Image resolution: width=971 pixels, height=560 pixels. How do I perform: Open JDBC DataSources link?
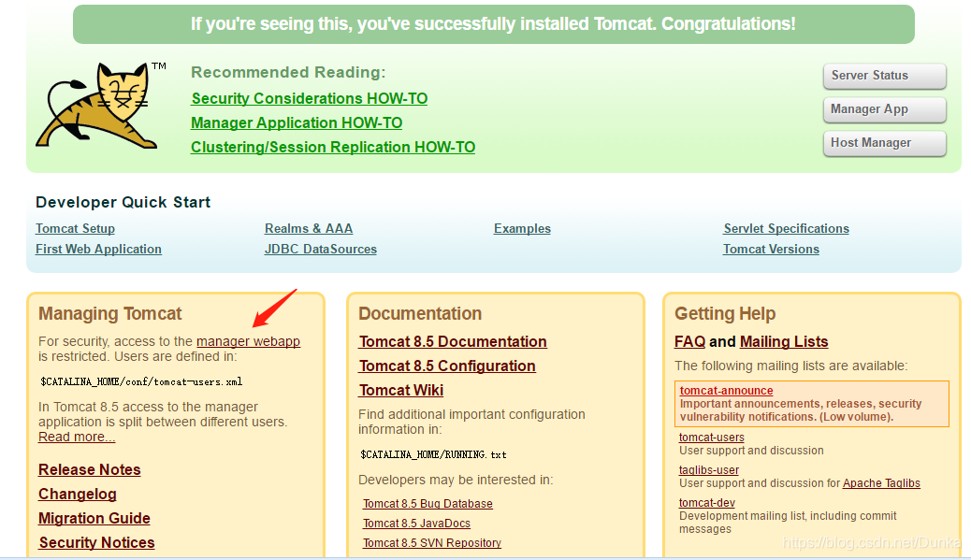[320, 249]
